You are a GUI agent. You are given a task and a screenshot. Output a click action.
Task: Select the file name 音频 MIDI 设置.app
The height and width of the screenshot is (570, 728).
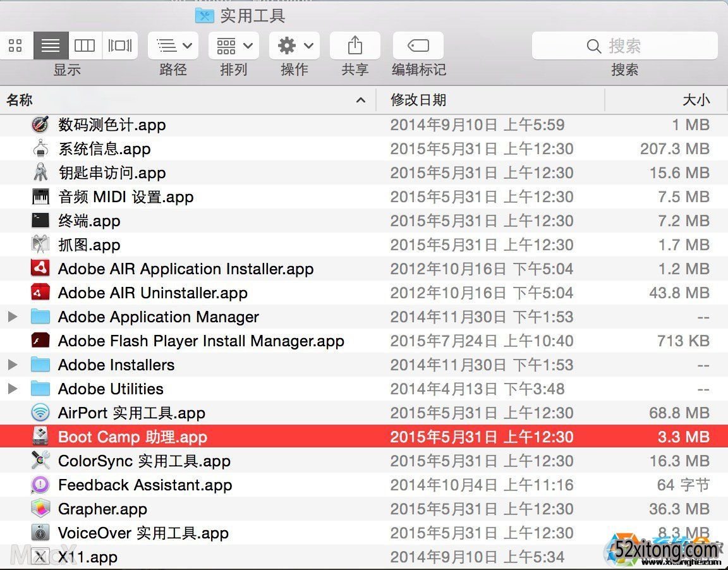coord(126,197)
